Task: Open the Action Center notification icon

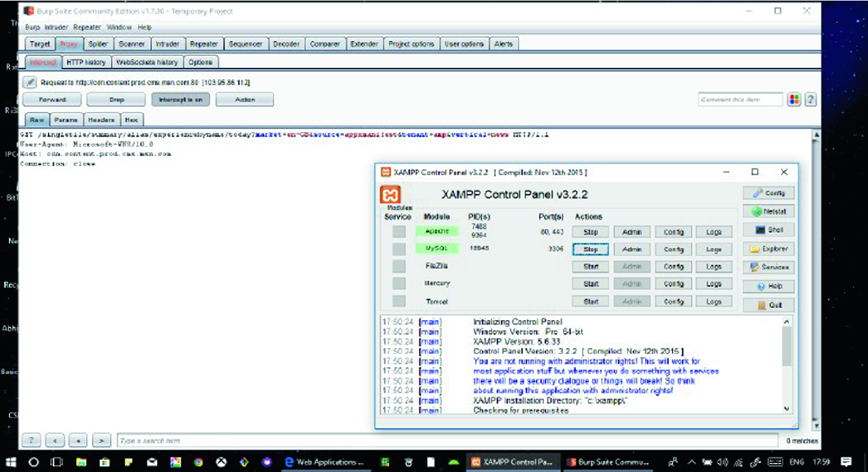Action: (846, 461)
